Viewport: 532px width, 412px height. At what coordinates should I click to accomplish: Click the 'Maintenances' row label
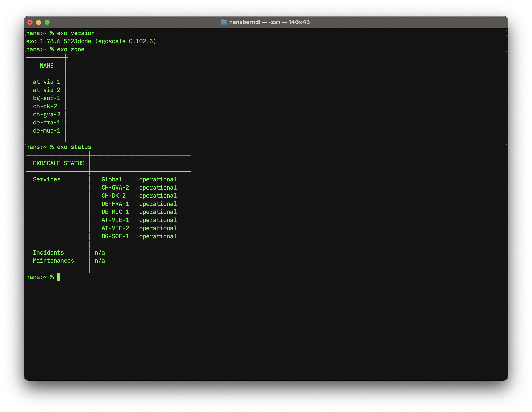[54, 261]
